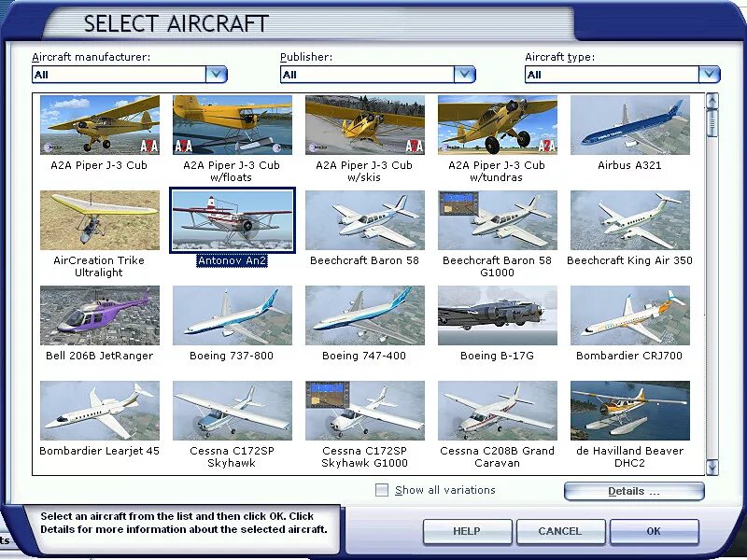Click the Antonov An2 biplane image

coord(232,220)
